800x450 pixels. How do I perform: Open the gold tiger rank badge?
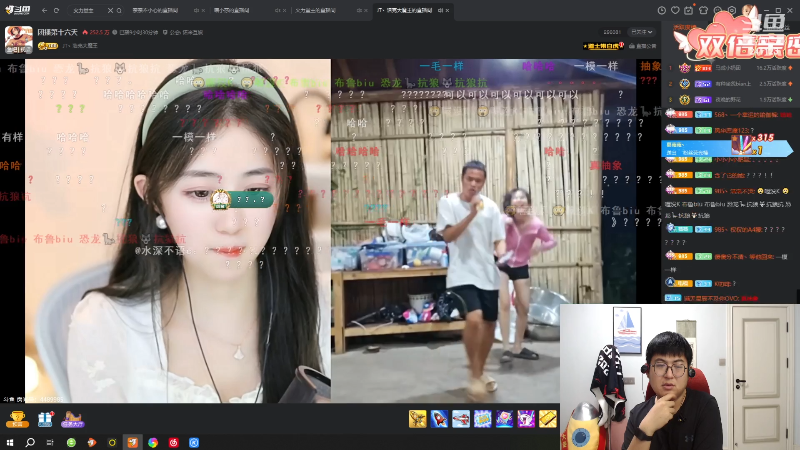click(604, 46)
